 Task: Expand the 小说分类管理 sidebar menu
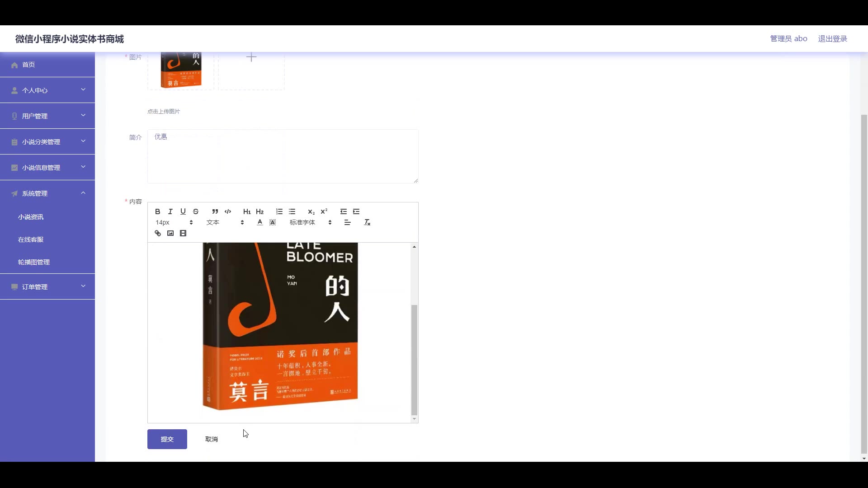(x=47, y=142)
